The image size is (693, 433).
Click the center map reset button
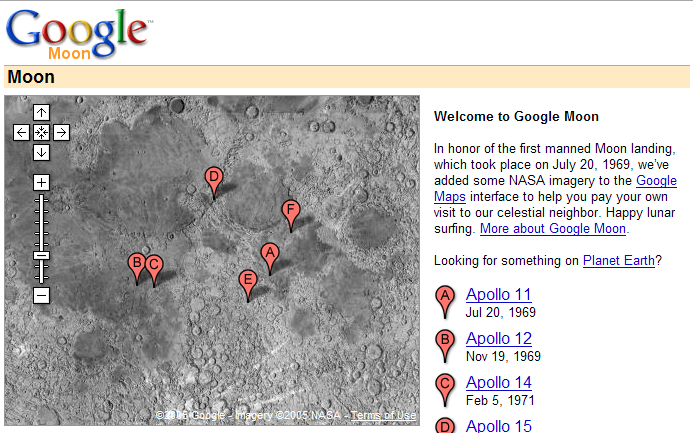(x=41, y=132)
